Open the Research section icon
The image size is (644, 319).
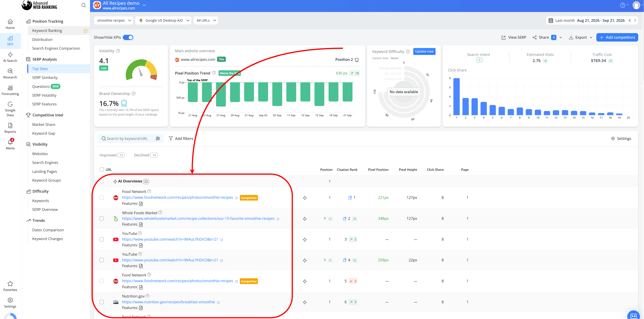(x=10, y=71)
